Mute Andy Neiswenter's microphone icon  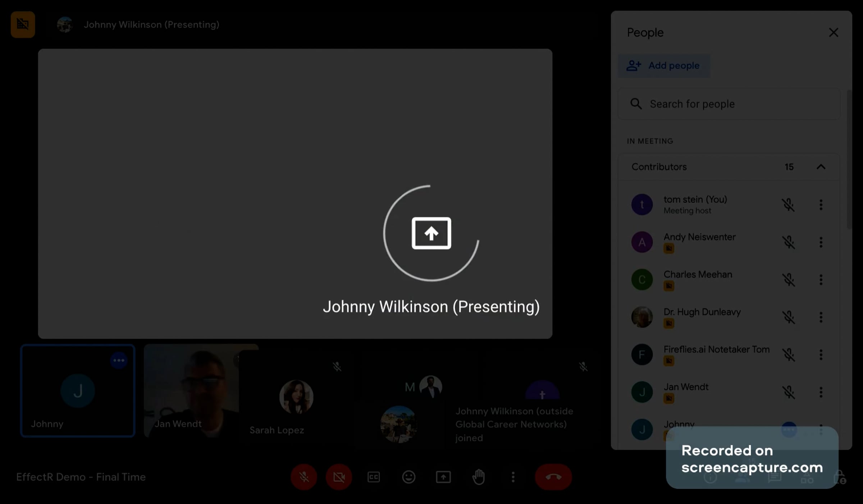tap(789, 242)
